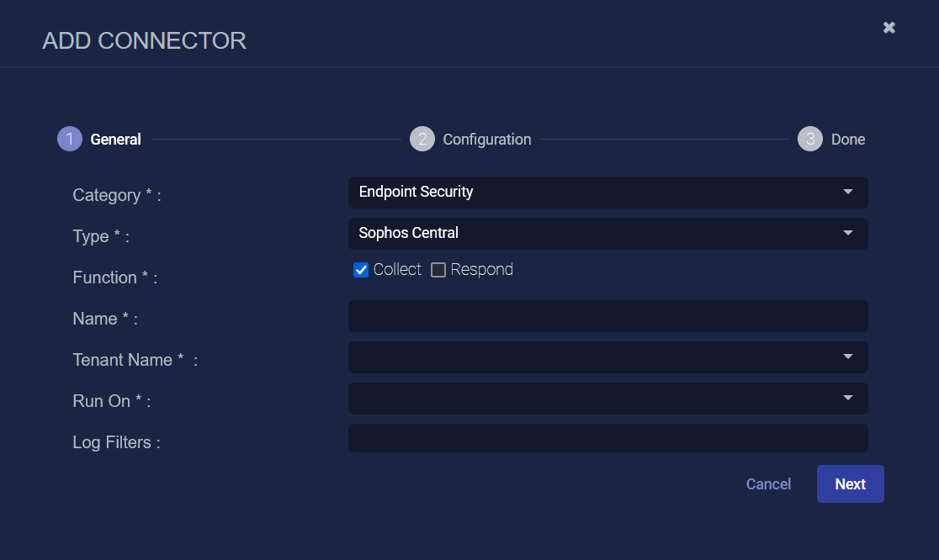Select the Done step label
This screenshot has height=560, width=939.
click(x=847, y=140)
